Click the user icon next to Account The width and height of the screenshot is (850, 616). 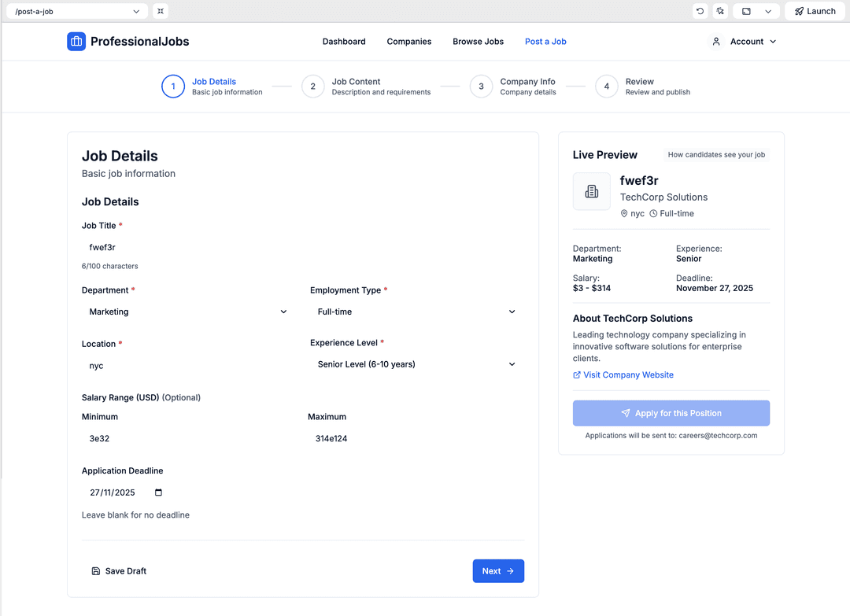(716, 42)
